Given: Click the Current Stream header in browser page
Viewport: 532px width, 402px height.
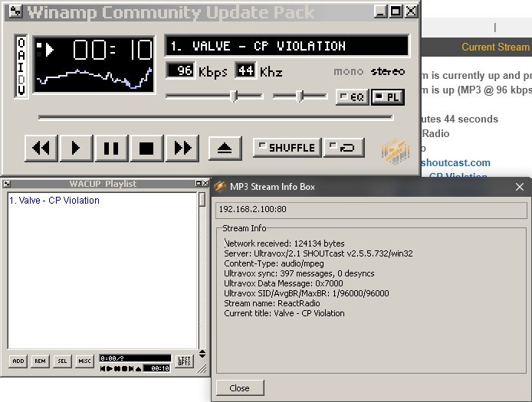Looking at the screenshot, I should [x=497, y=47].
